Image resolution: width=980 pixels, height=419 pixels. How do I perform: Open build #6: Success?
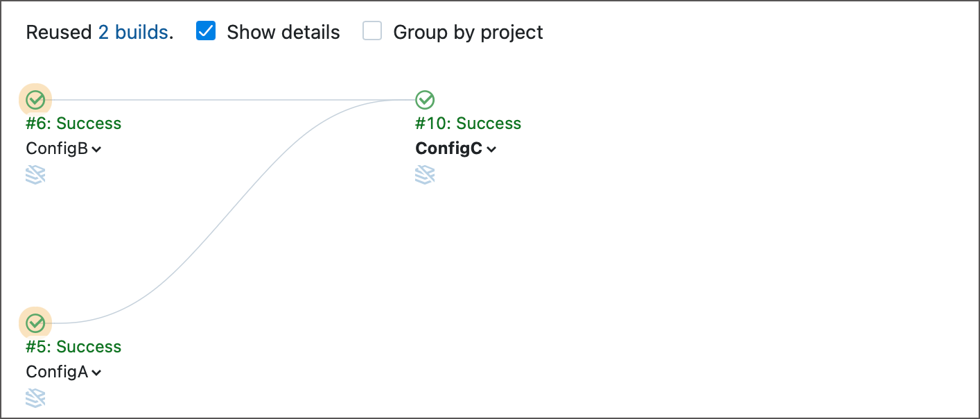73,123
